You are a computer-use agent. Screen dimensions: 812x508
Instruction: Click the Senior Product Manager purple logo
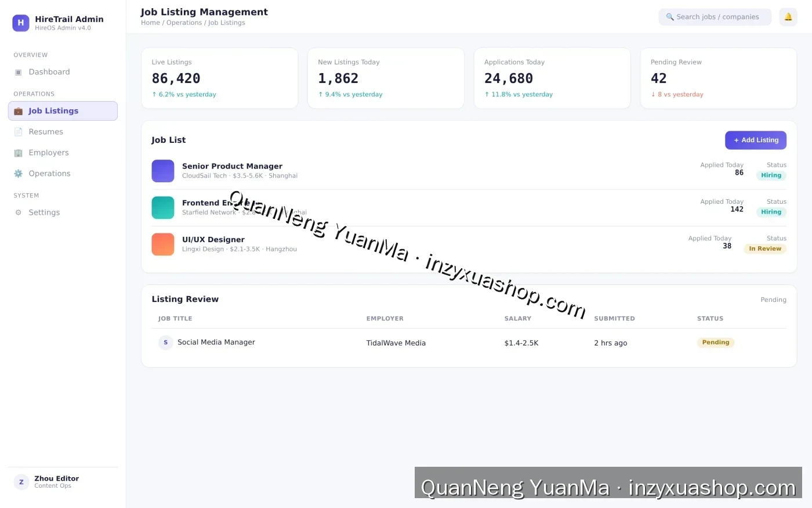click(x=163, y=171)
